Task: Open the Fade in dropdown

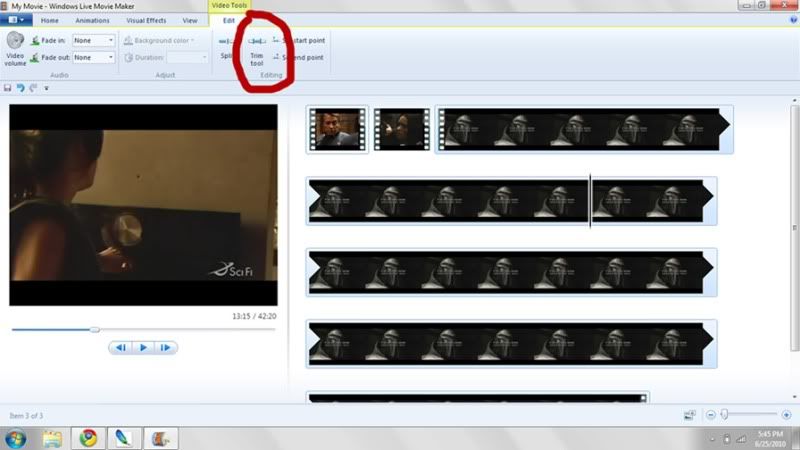Action: coord(93,40)
